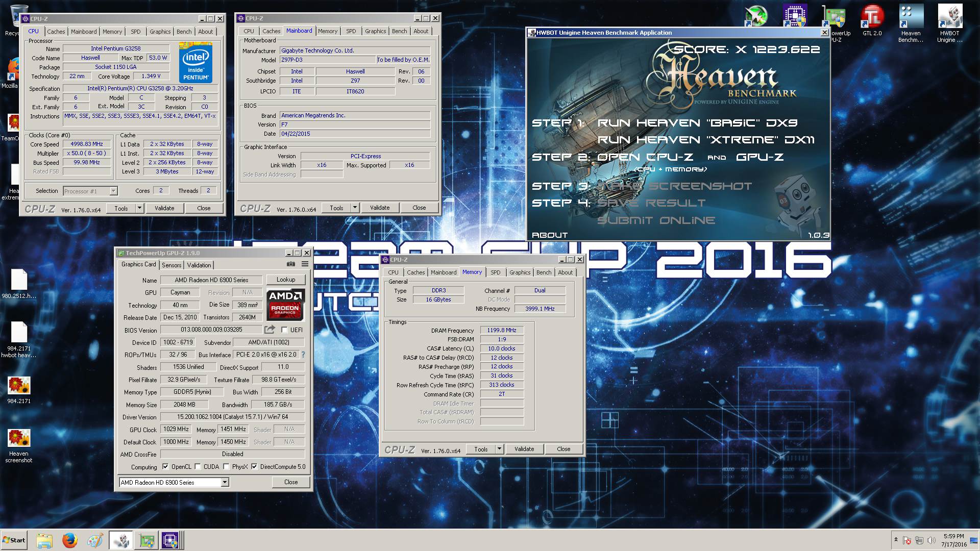The width and height of the screenshot is (980, 551).
Task: Open About tab in Mainboard CPU-Z window
Action: pos(421,31)
